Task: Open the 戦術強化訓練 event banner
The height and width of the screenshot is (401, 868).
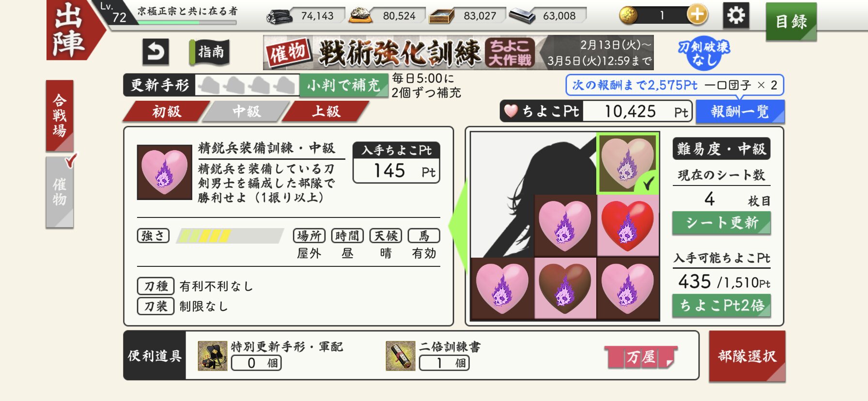Action: click(458, 52)
